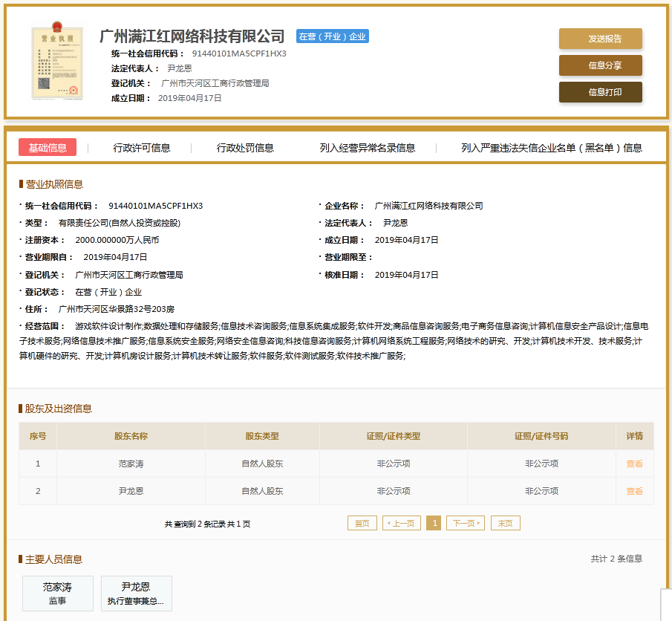
Task: Click the 在营（开业）企业 status badge
Action: 332,36
